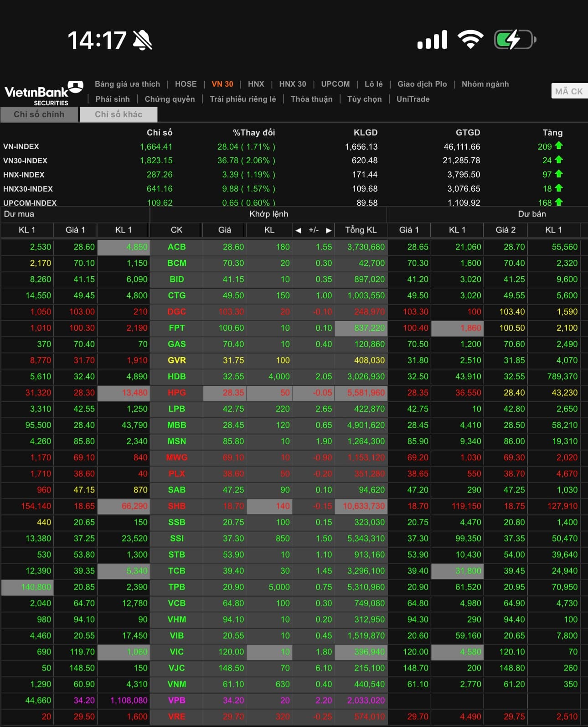Click the VietinBank Securities logo
The image size is (588, 727).
[43, 93]
